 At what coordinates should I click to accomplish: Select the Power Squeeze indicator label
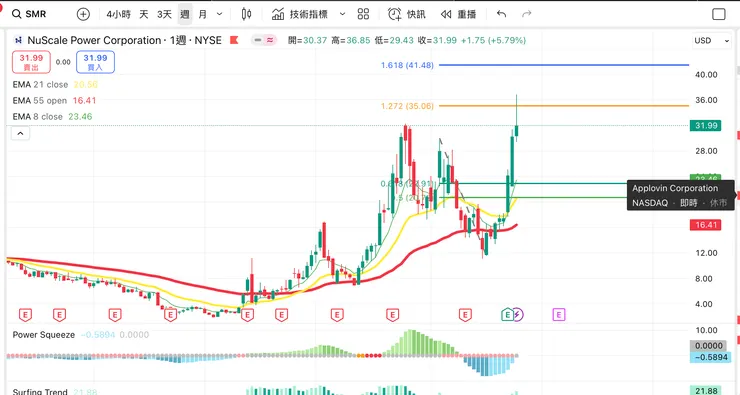coord(43,335)
